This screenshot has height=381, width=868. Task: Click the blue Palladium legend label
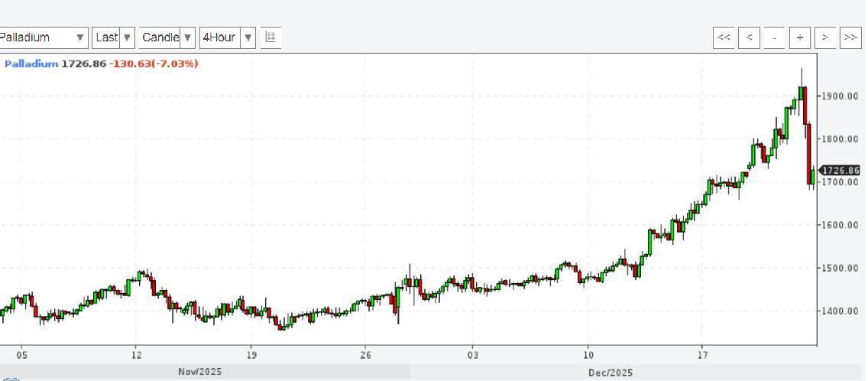31,63
